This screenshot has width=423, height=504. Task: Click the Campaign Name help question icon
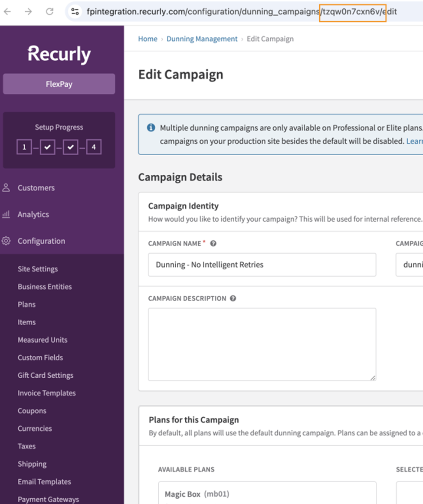pyautogui.click(x=213, y=244)
